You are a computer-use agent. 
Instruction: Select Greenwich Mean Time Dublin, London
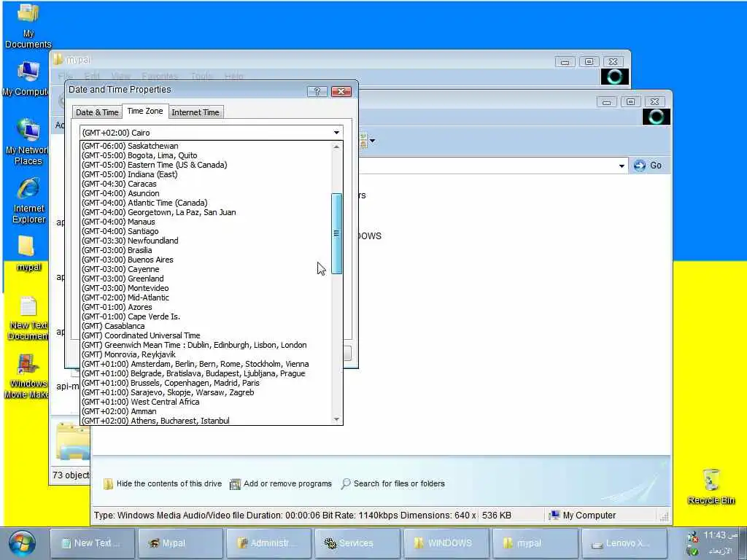pyautogui.click(x=206, y=345)
